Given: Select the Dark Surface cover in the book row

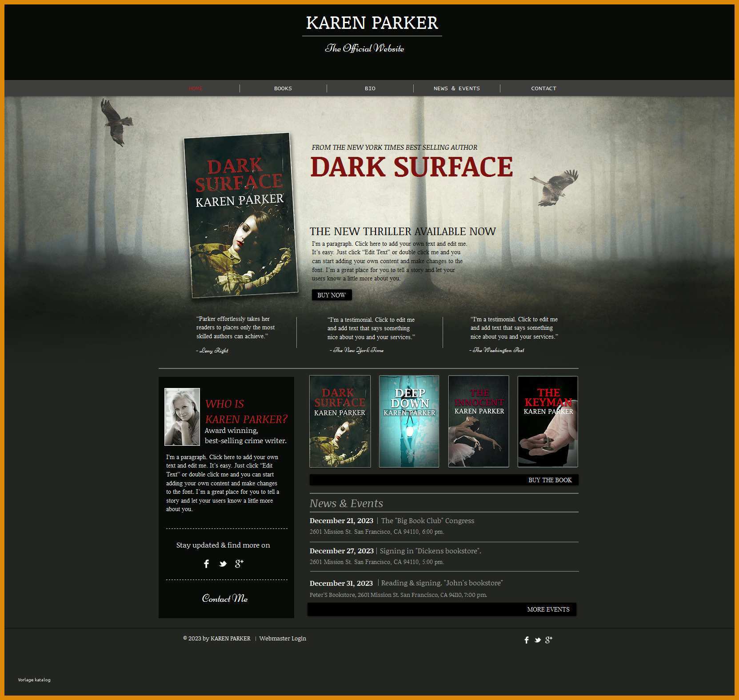Looking at the screenshot, I should coord(340,421).
